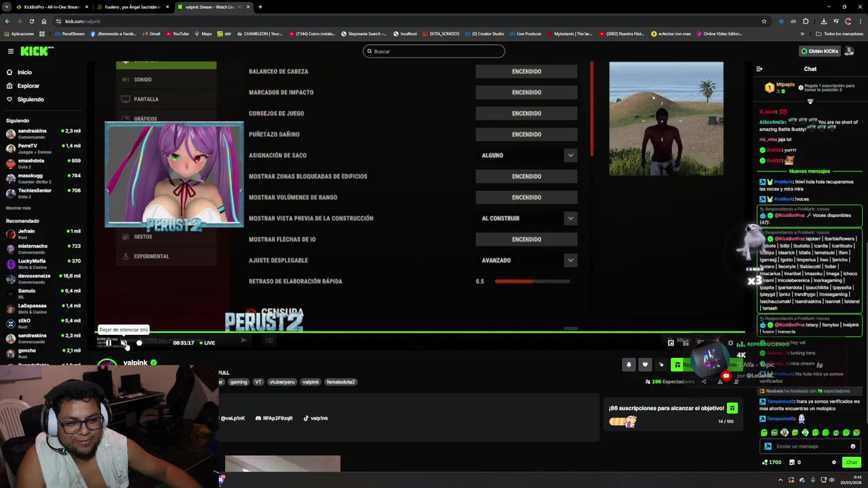Image resolution: width=868 pixels, height=488 pixels.
Task: Adjust the player volume slider knob
Action: tap(139, 343)
